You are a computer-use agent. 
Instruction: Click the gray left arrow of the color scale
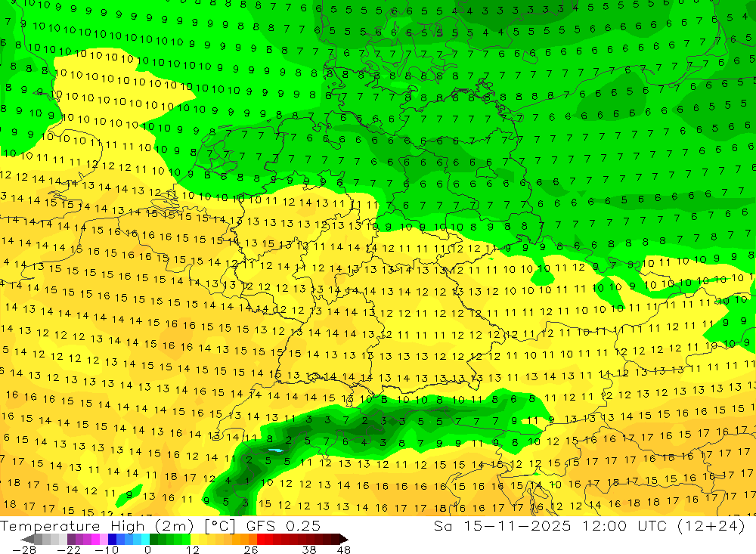pyautogui.click(x=28, y=539)
